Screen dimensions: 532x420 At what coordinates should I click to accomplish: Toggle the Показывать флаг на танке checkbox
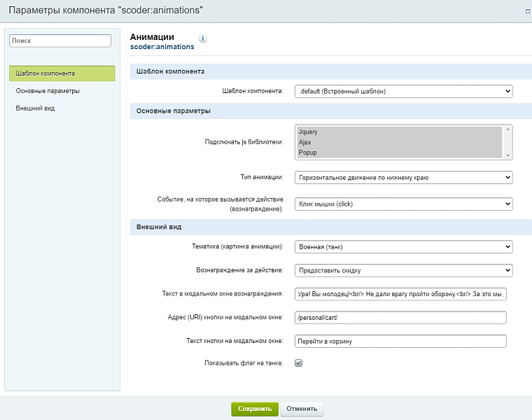point(298,363)
